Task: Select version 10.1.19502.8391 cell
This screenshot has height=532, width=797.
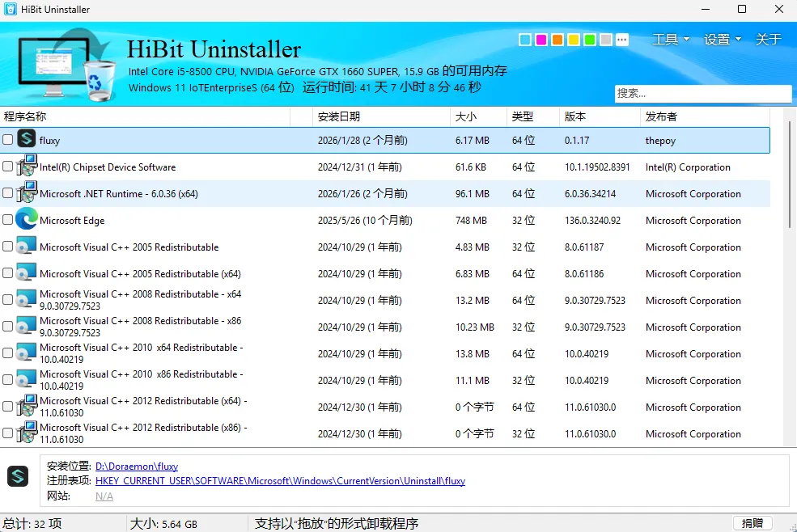Action: point(597,167)
